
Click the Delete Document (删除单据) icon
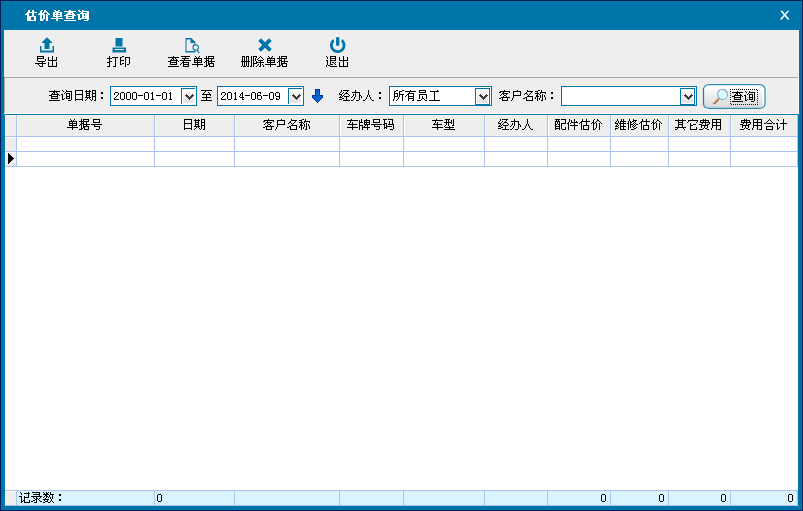264,46
